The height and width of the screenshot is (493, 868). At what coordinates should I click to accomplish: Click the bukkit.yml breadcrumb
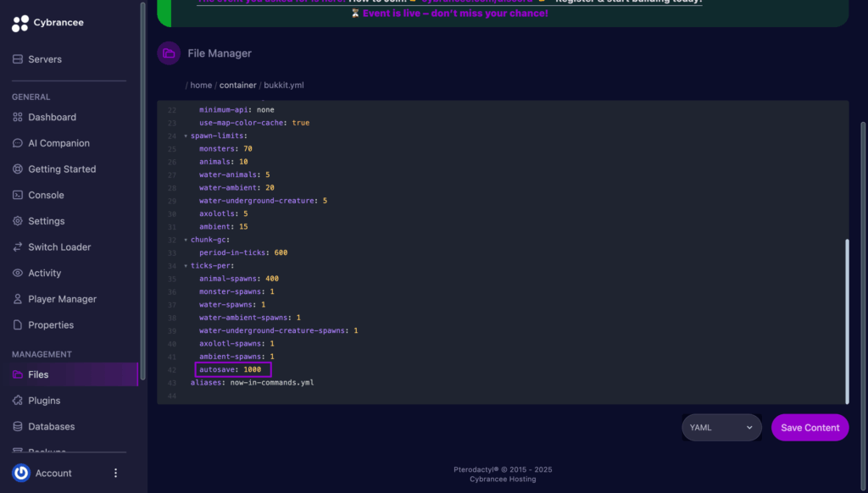[283, 86]
